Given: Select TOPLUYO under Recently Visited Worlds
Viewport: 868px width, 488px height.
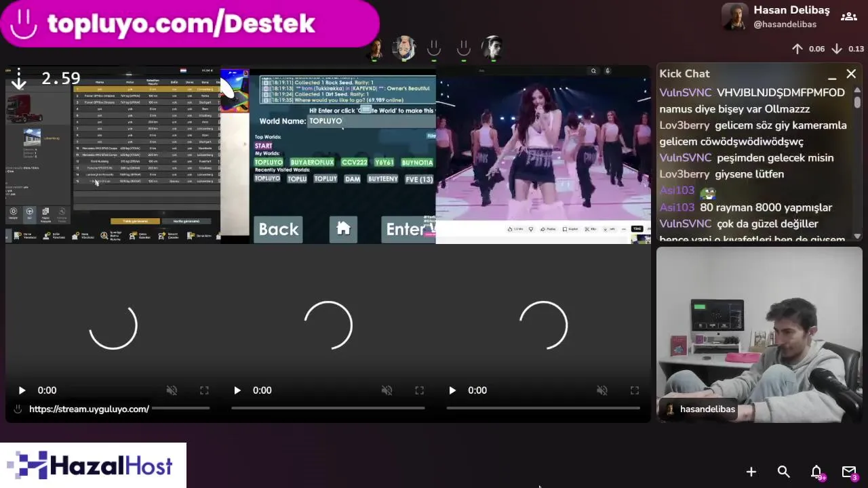Looking at the screenshot, I should click(x=267, y=179).
